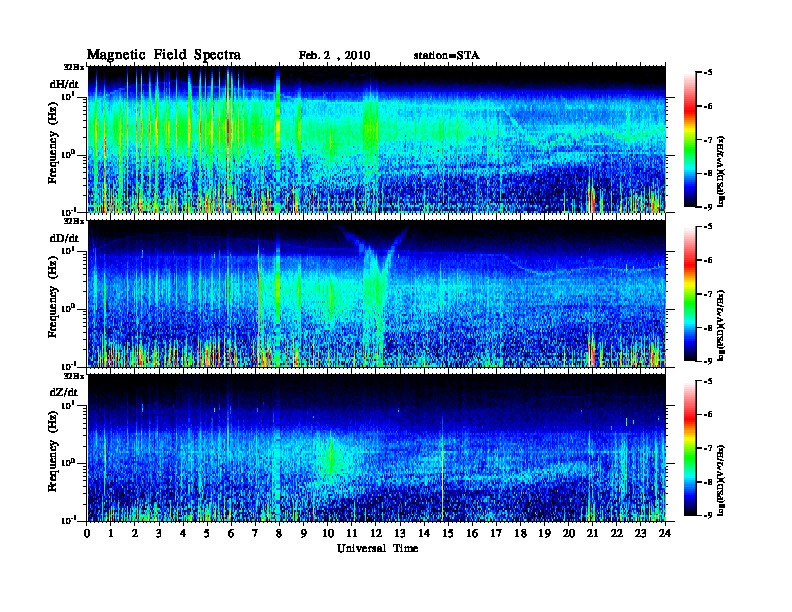Click the hour 2 tick label on time axis

[135, 533]
